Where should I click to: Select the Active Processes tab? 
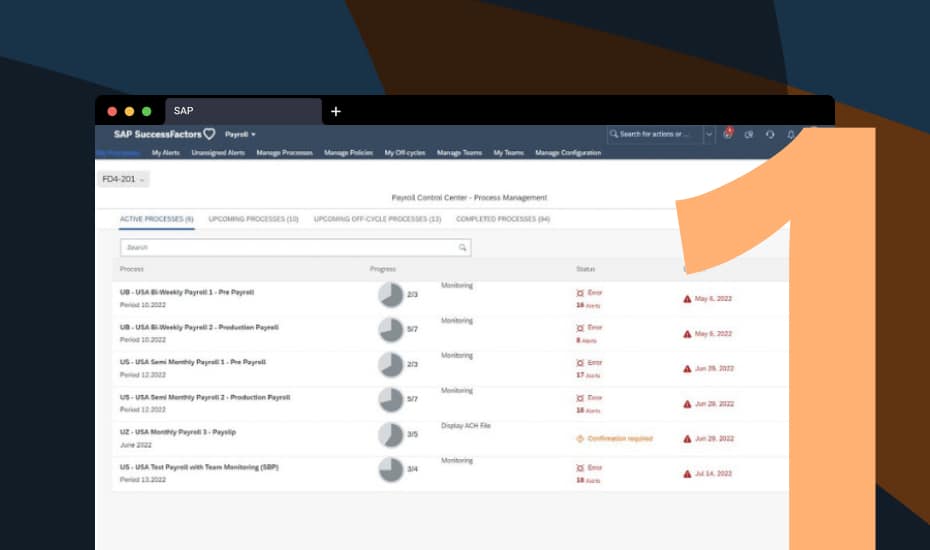coord(157,219)
